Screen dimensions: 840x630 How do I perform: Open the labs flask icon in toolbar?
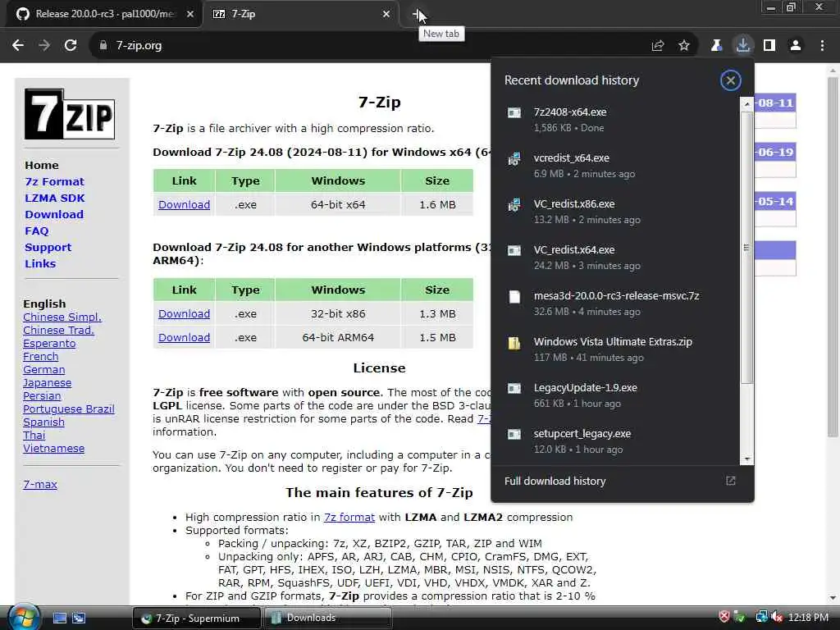(x=716, y=46)
